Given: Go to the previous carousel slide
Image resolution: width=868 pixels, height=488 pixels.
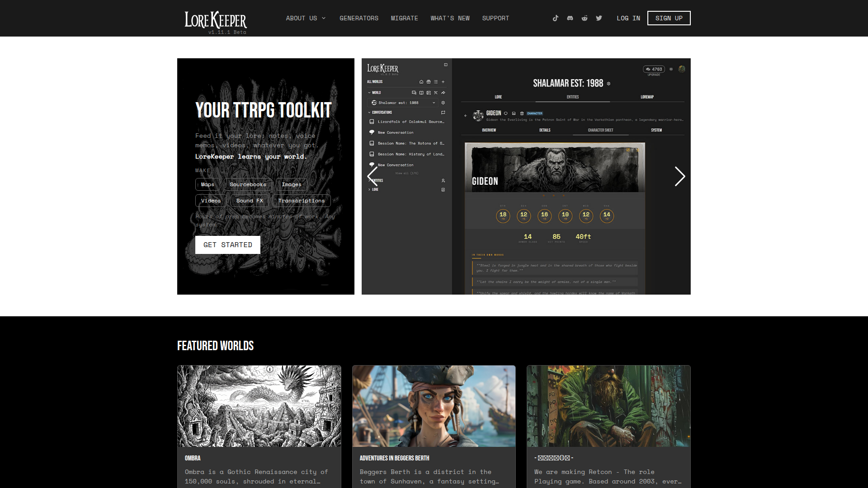Looking at the screenshot, I should (x=373, y=176).
